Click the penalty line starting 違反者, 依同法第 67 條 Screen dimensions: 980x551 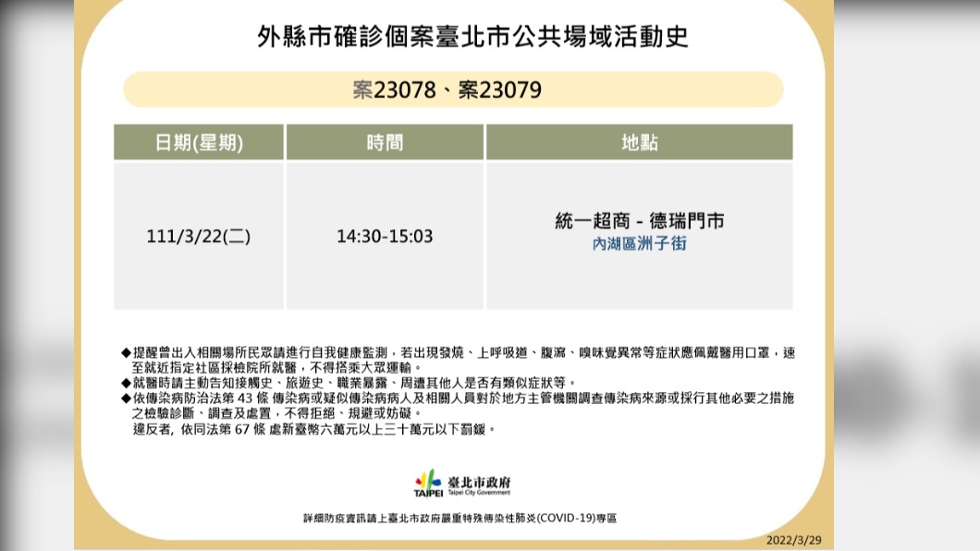(x=314, y=429)
